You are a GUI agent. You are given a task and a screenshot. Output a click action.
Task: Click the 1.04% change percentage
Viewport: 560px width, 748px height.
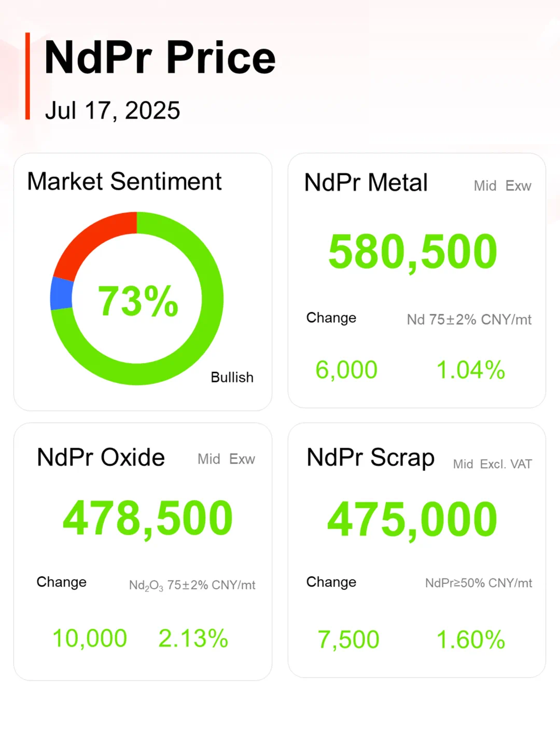pyautogui.click(x=470, y=370)
